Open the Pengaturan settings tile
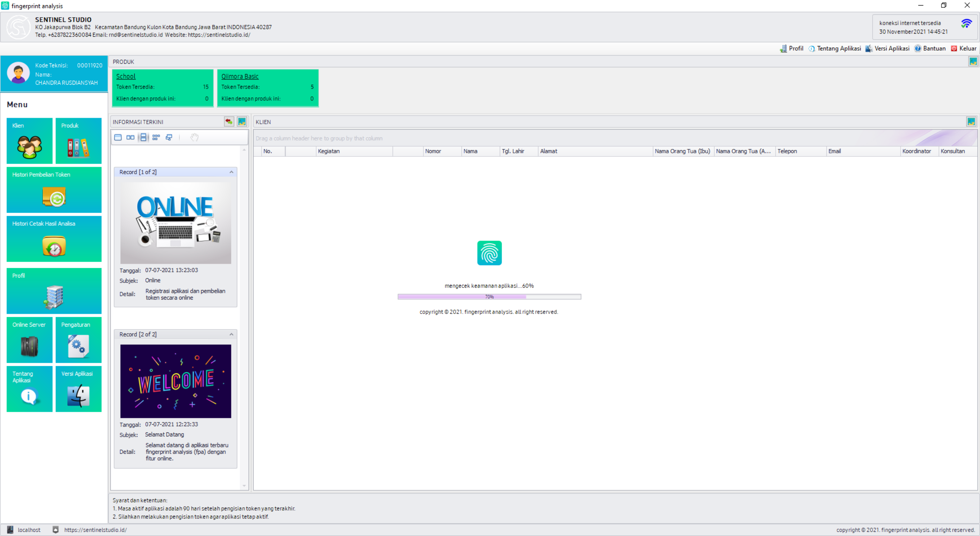Viewport: 980px width, 536px height. (78, 340)
